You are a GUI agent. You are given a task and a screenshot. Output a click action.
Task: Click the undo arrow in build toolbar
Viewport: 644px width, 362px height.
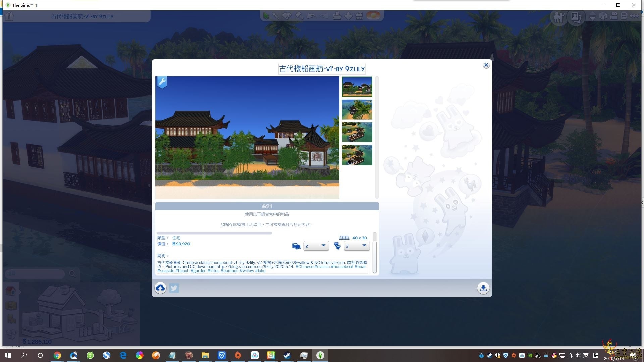point(311,16)
